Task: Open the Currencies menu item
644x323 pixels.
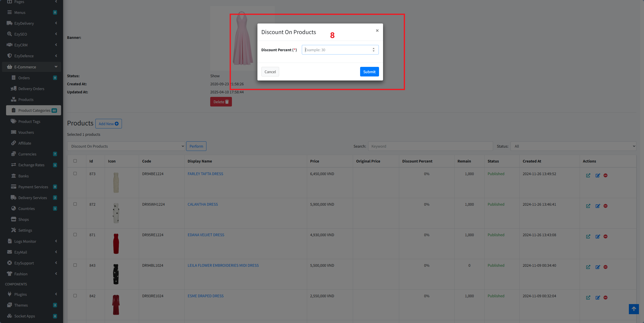Action: click(x=27, y=154)
